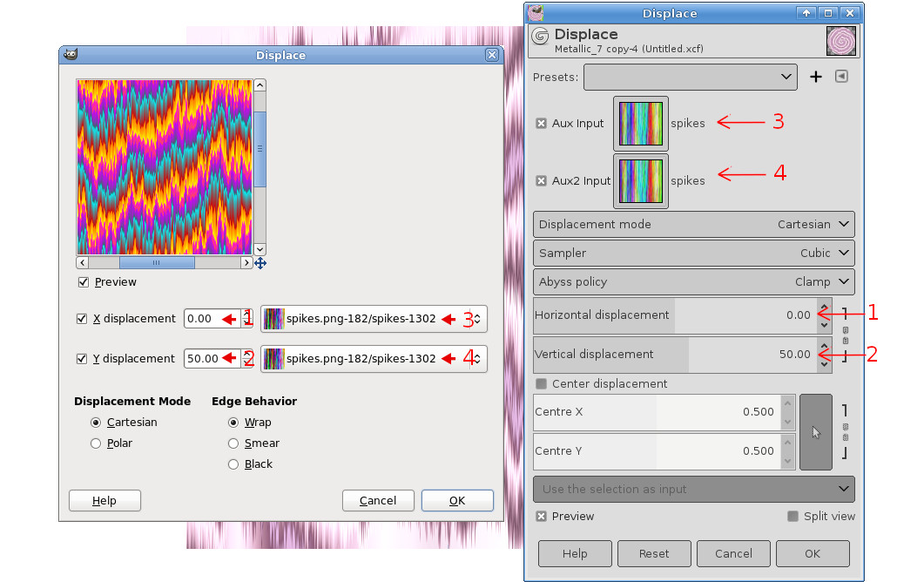Enable the Center displacement checkbox
924x582 pixels.
pyautogui.click(x=541, y=384)
